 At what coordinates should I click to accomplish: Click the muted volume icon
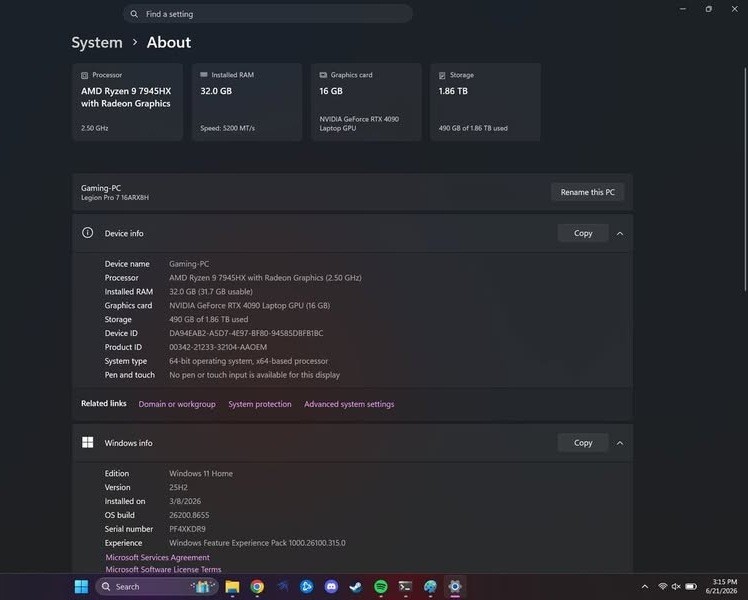click(676, 587)
